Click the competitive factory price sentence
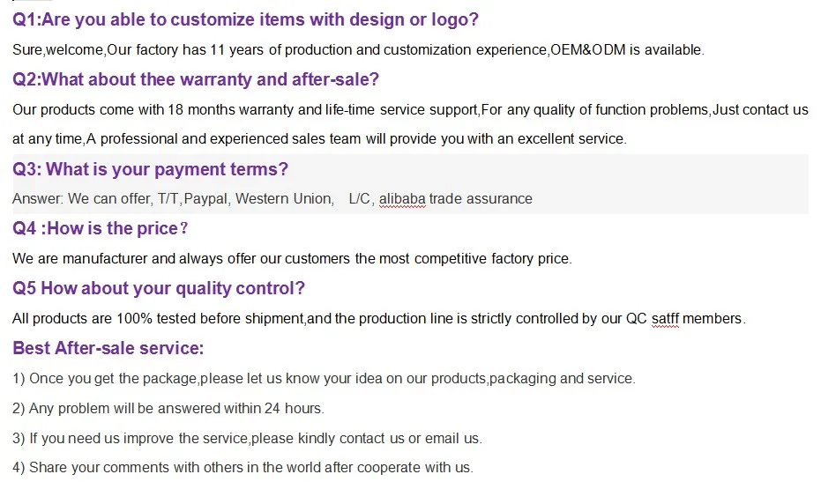The height and width of the screenshot is (504, 821). tap(292, 258)
